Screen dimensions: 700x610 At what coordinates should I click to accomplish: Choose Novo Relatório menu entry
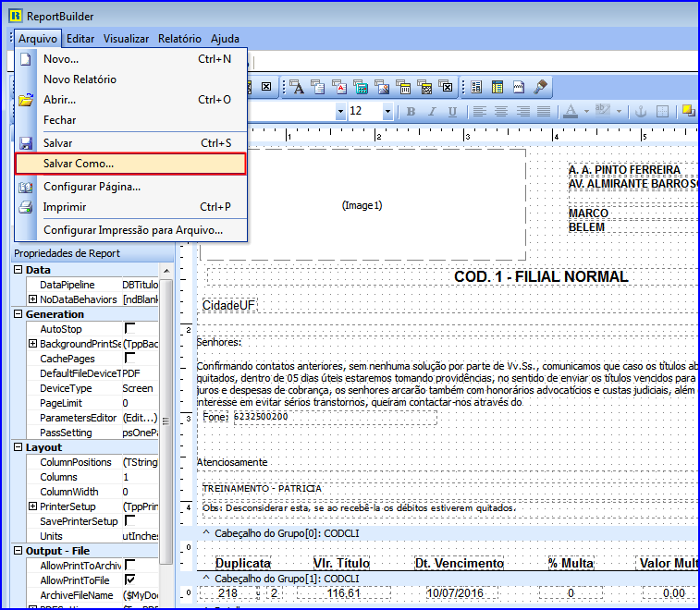tap(130, 79)
